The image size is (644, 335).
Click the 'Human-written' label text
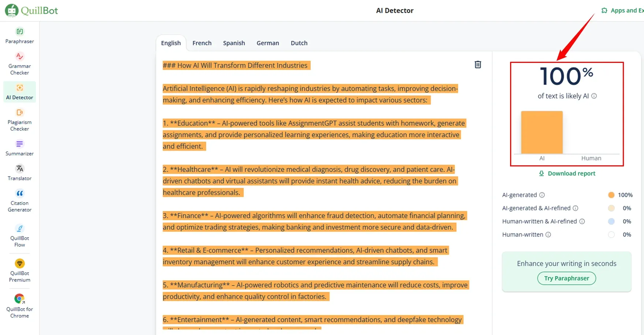click(x=523, y=234)
